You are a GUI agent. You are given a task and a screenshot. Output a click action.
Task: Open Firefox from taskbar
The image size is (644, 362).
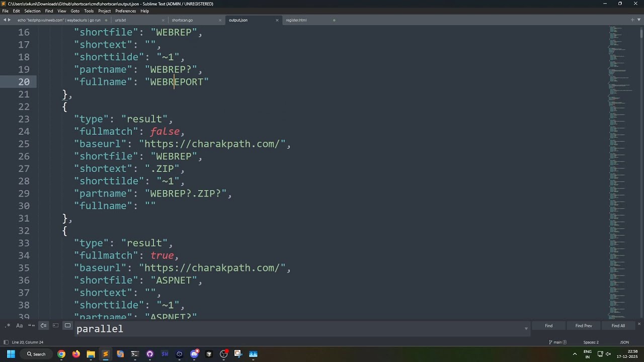pyautogui.click(x=76, y=354)
